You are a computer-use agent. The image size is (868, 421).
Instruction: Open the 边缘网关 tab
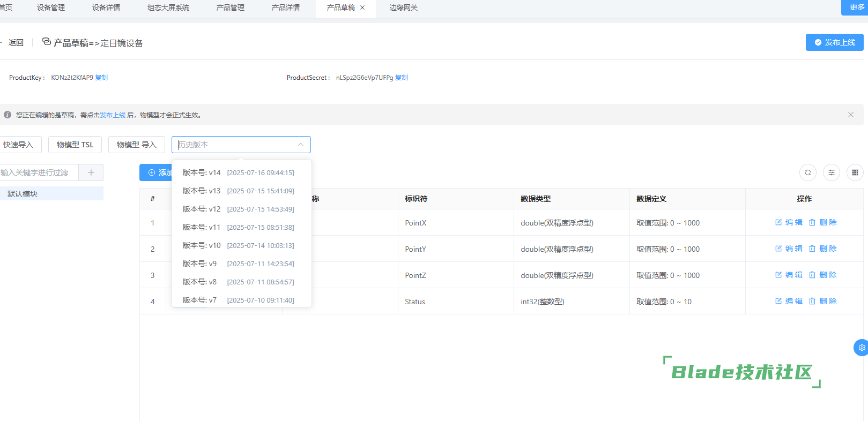tap(403, 7)
